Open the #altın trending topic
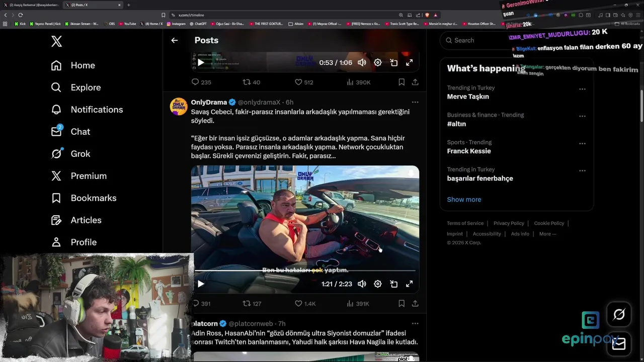 (x=456, y=124)
